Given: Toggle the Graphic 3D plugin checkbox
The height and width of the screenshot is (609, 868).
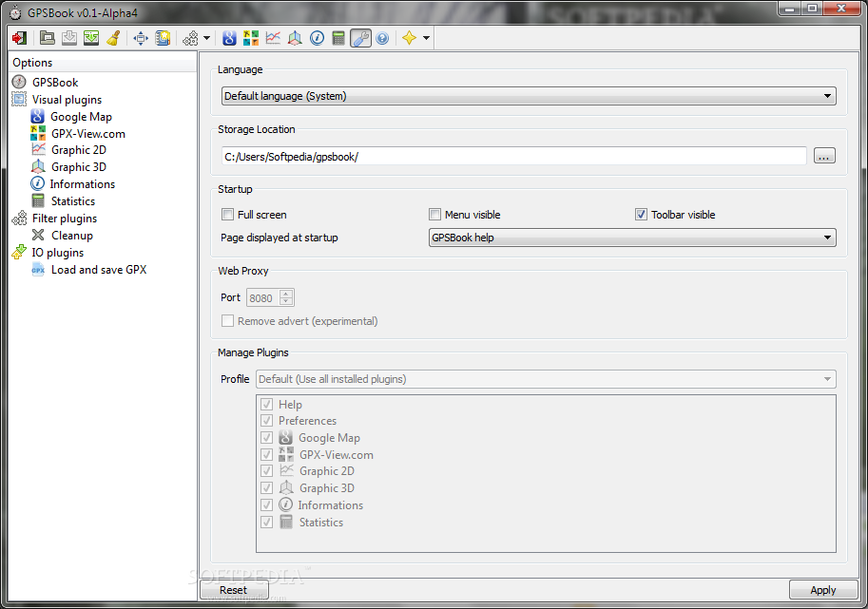Looking at the screenshot, I should [x=267, y=487].
